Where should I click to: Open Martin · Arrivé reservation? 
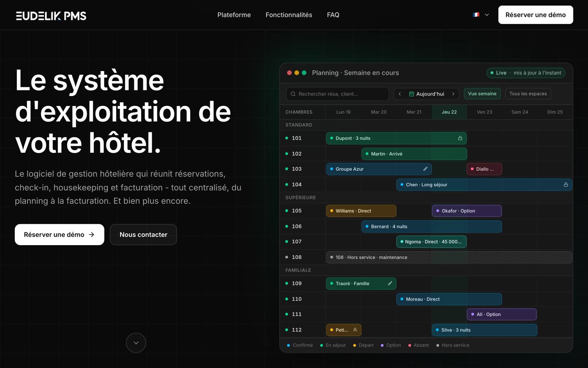point(414,154)
